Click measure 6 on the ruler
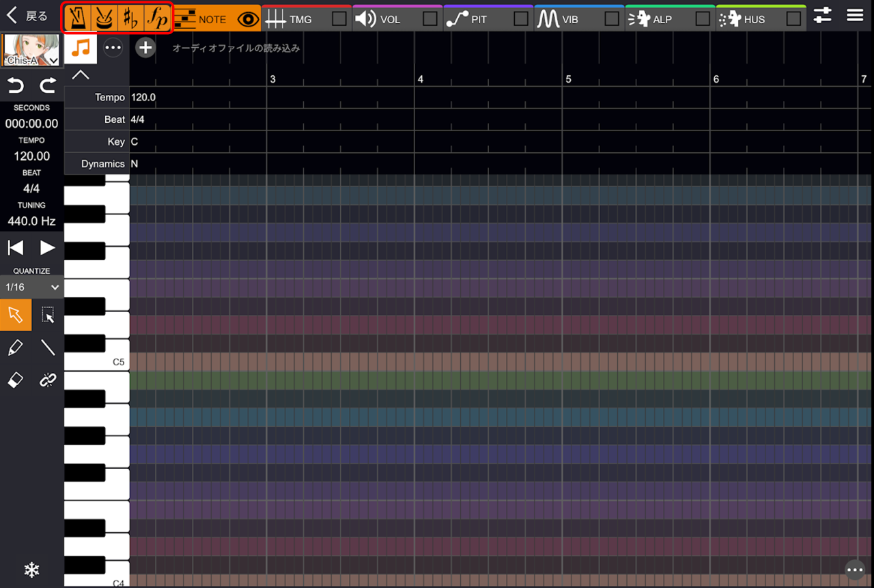The width and height of the screenshot is (874, 588). coord(716,79)
